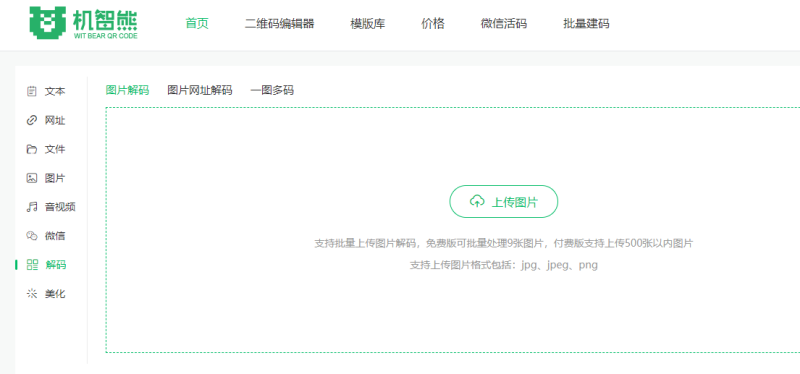Click the 微信 sidebar label
800x374 pixels.
pyautogui.click(x=55, y=236)
